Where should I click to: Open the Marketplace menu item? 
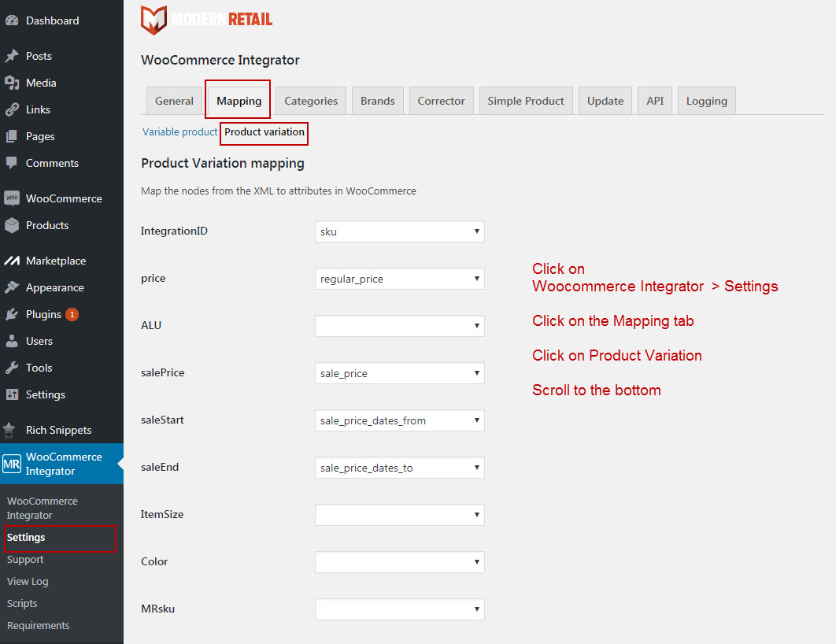click(x=61, y=261)
